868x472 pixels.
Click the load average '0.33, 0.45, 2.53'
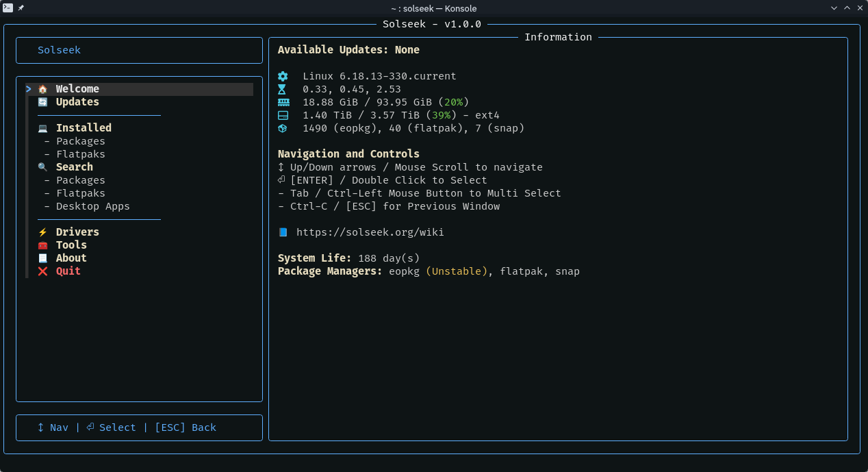tap(352, 89)
